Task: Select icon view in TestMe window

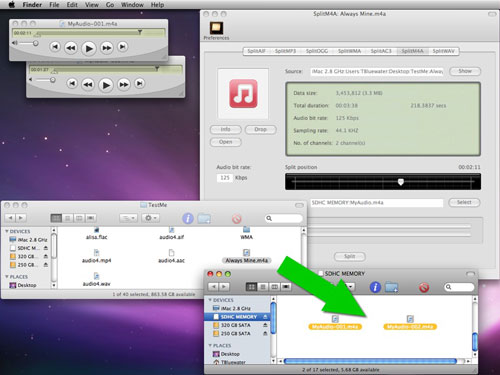Action: point(56,218)
